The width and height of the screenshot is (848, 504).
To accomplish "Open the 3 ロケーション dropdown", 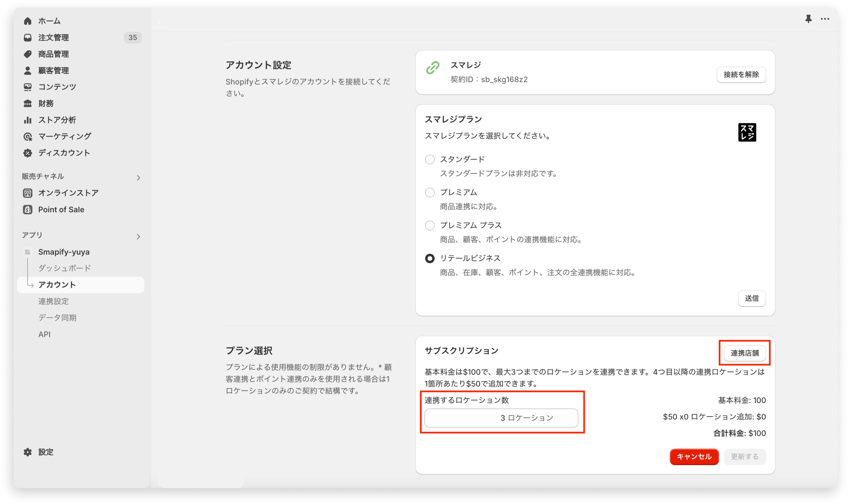I will tap(501, 418).
